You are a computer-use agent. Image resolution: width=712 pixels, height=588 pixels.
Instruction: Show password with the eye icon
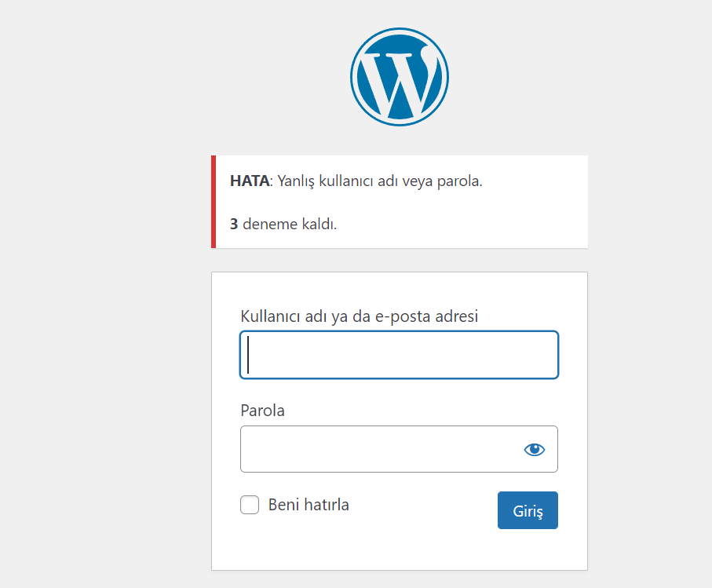pos(534,450)
